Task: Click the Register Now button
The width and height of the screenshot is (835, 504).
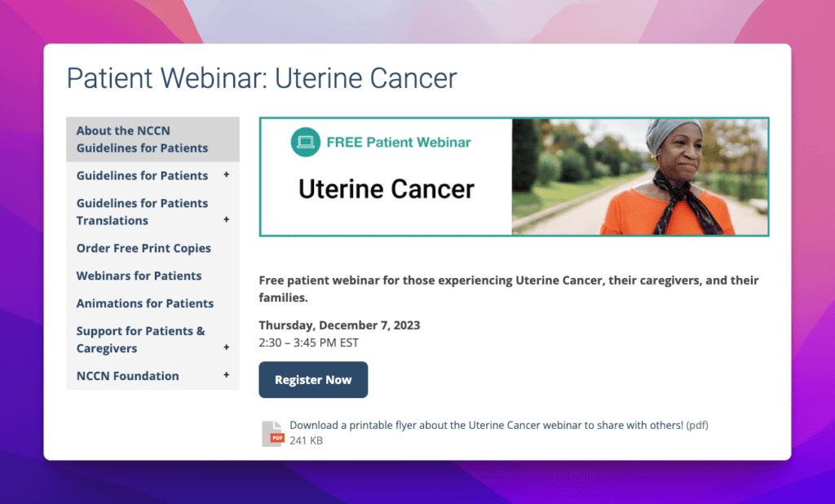Action: (x=313, y=380)
